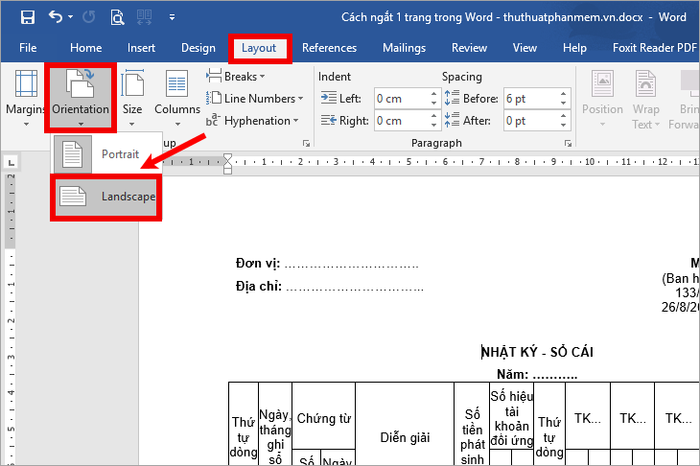
Task: Select Landscape orientation option
Action: 106,197
